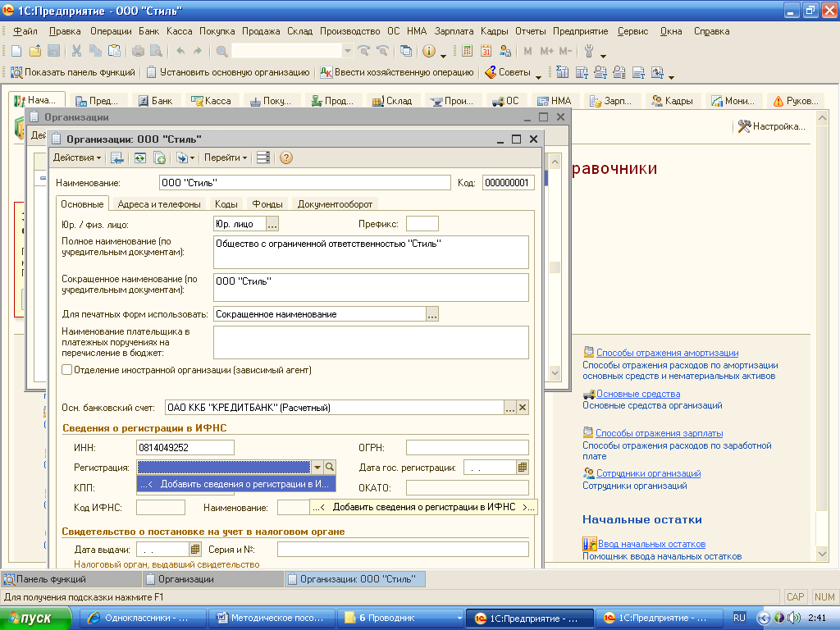Image resolution: width=840 pixels, height=630 pixels.
Task: Open Одноклассники taskbar item
Action: (143, 619)
